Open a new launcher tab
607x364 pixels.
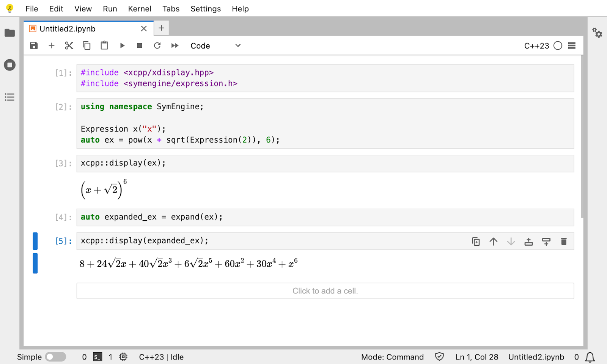click(161, 28)
